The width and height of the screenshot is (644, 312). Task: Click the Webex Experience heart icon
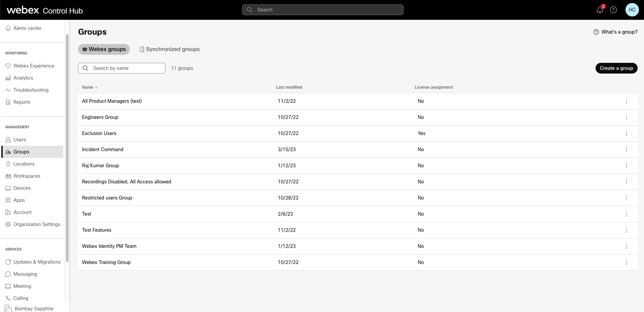click(x=8, y=66)
